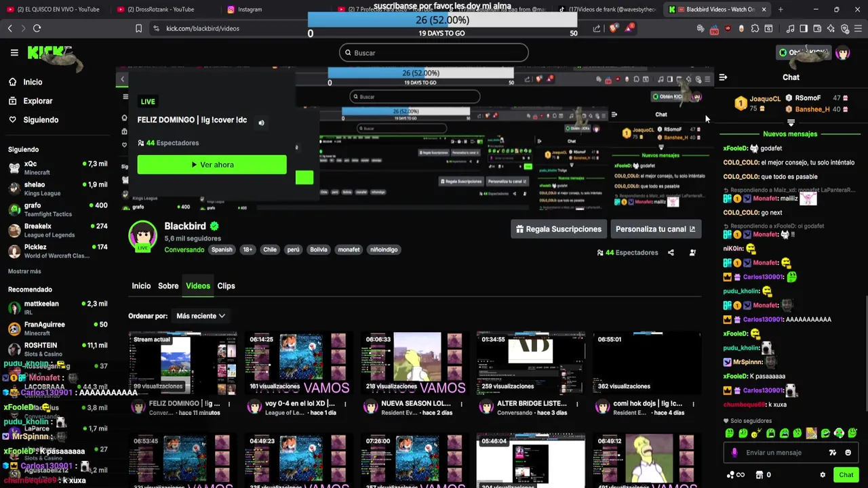This screenshot has width=868, height=488.
Task: Switch to EL QUISCO EN VIVO YouTube tab
Action: (54, 9)
